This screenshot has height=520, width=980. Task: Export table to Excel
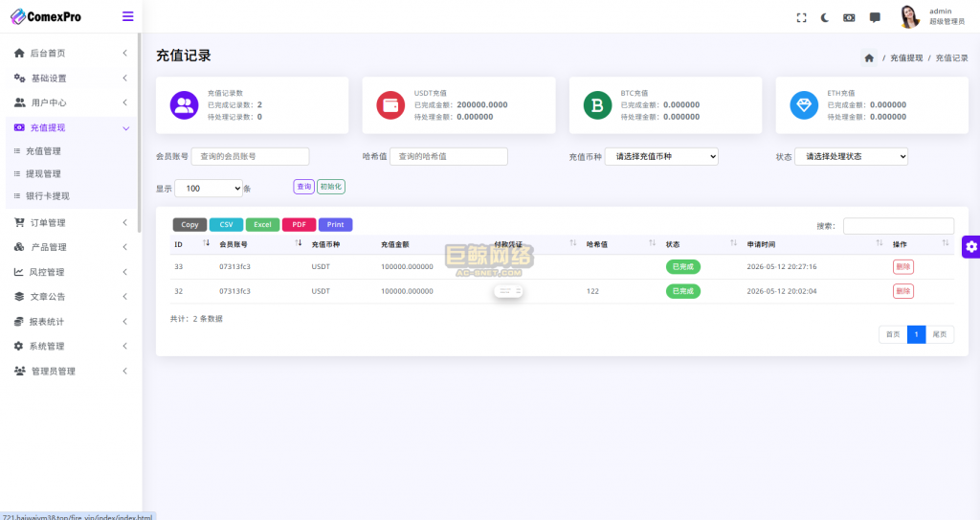(262, 225)
